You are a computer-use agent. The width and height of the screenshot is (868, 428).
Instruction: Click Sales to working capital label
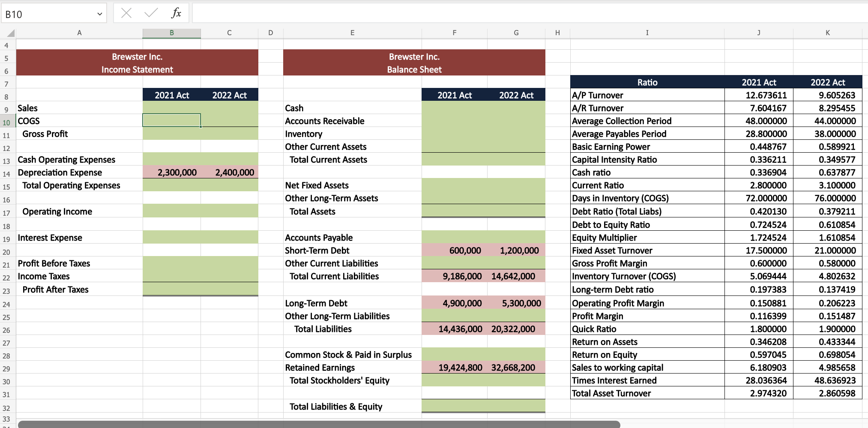[617, 368]
